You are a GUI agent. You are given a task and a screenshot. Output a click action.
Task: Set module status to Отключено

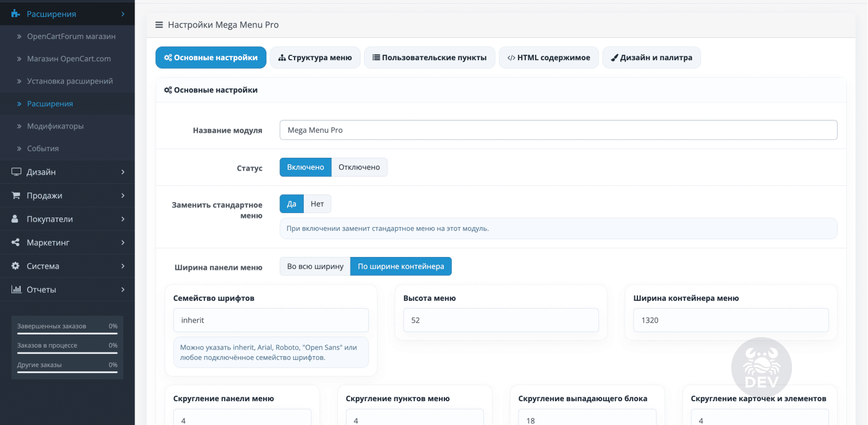click(x=359, y=167)
